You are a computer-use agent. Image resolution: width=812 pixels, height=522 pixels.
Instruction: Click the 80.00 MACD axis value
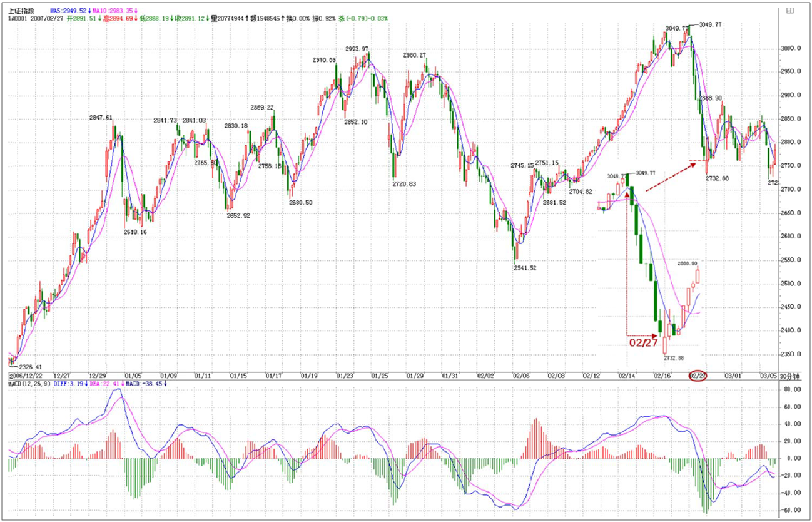[x=791, y=389]
